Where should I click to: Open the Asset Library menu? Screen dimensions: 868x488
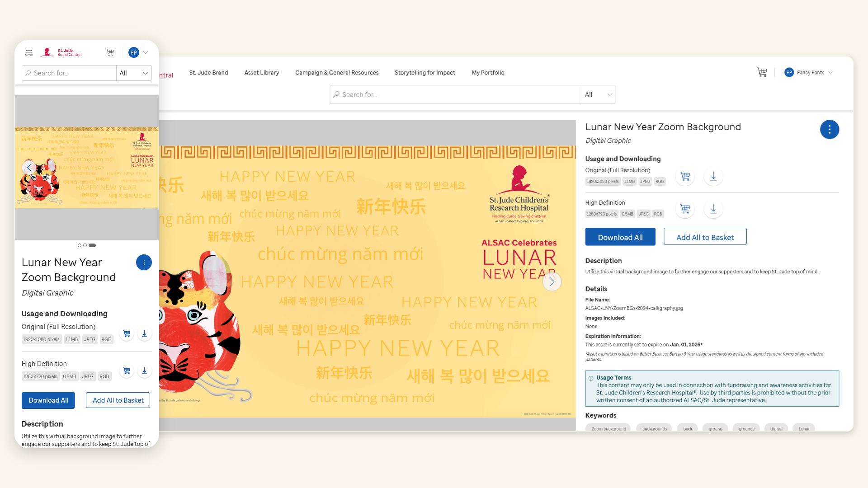coord(261,72)
